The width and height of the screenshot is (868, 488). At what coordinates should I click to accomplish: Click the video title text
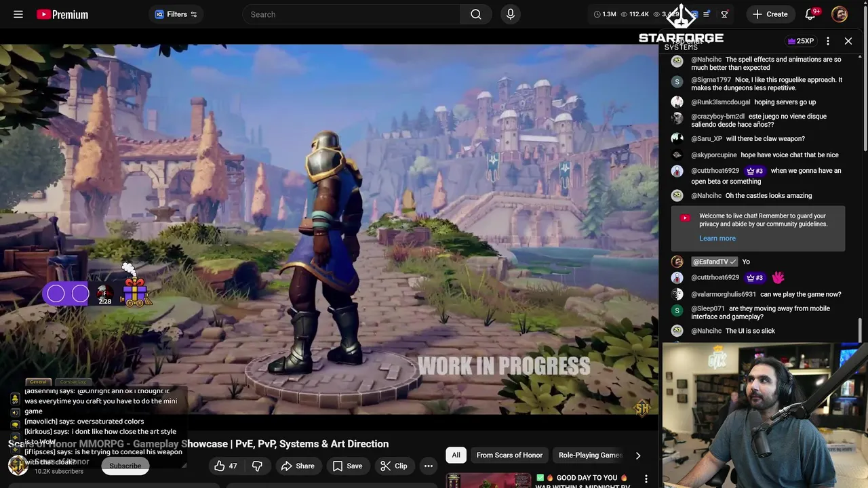198,444
